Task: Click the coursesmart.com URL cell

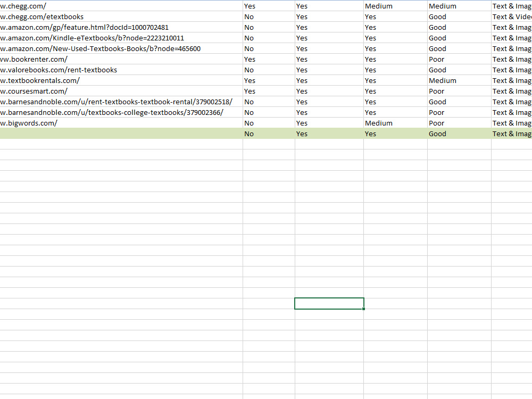Action: pos(121,92)
